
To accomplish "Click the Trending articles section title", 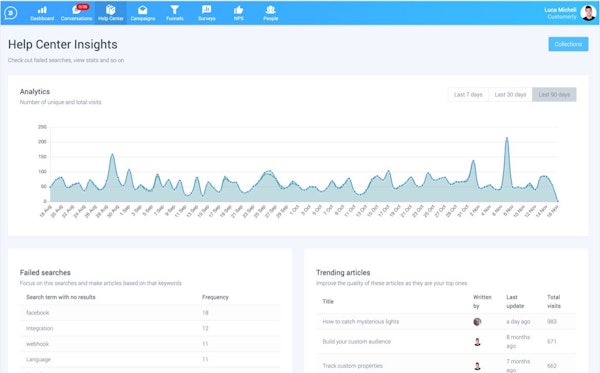I will [x=343, y=272].
